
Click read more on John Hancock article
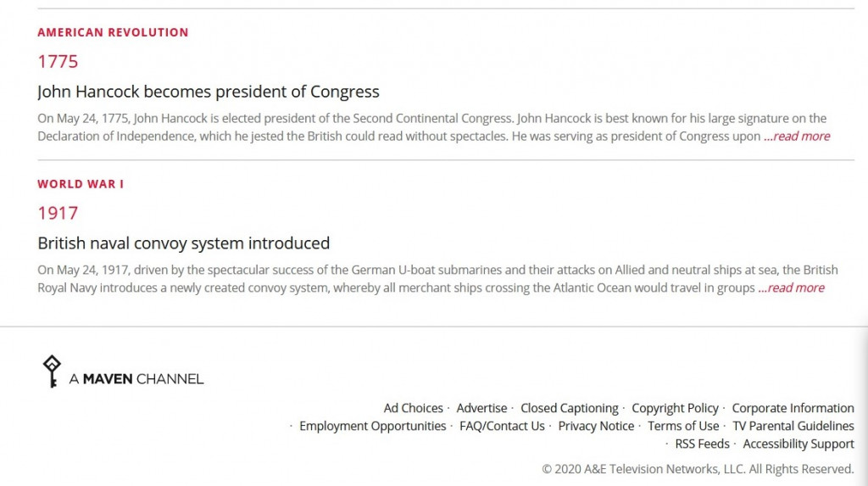tap(797, 137)
